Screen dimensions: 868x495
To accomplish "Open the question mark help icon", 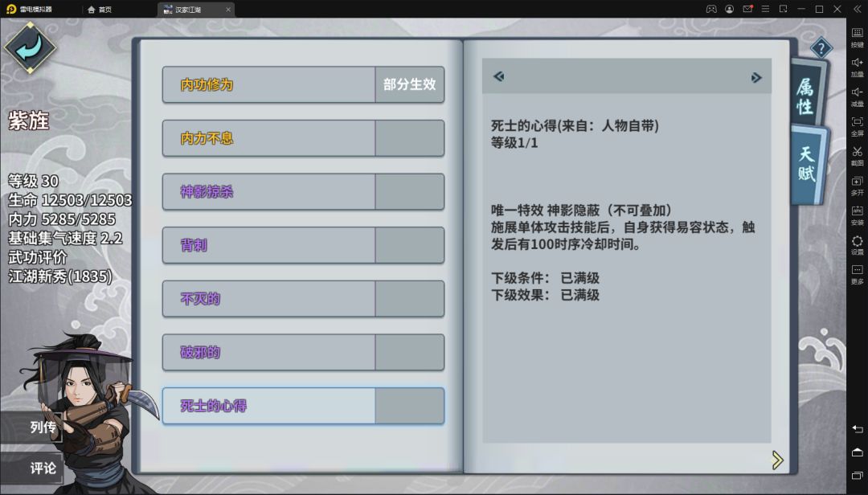I will (821, 48).
